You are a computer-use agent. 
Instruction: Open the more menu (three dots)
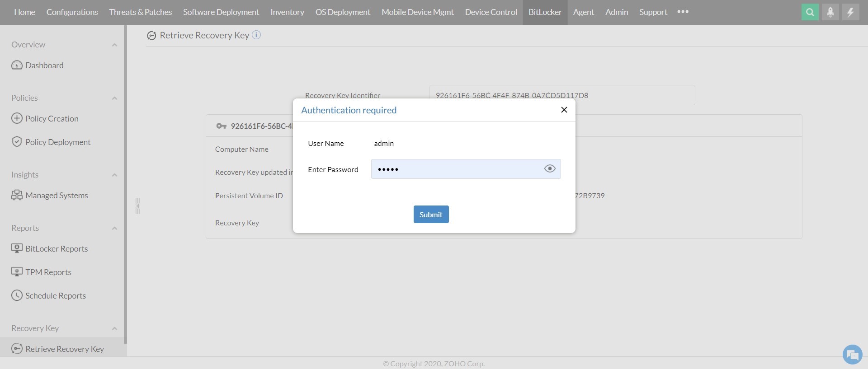coord(683,12)
